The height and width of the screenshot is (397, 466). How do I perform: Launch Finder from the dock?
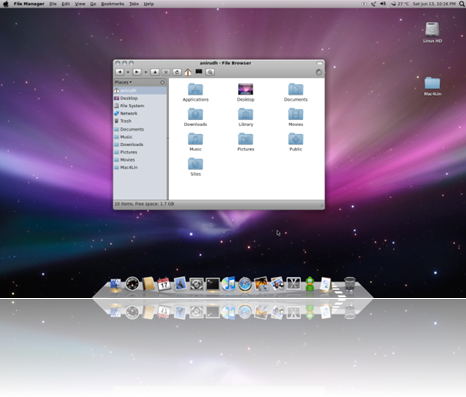tap(115, 284)
